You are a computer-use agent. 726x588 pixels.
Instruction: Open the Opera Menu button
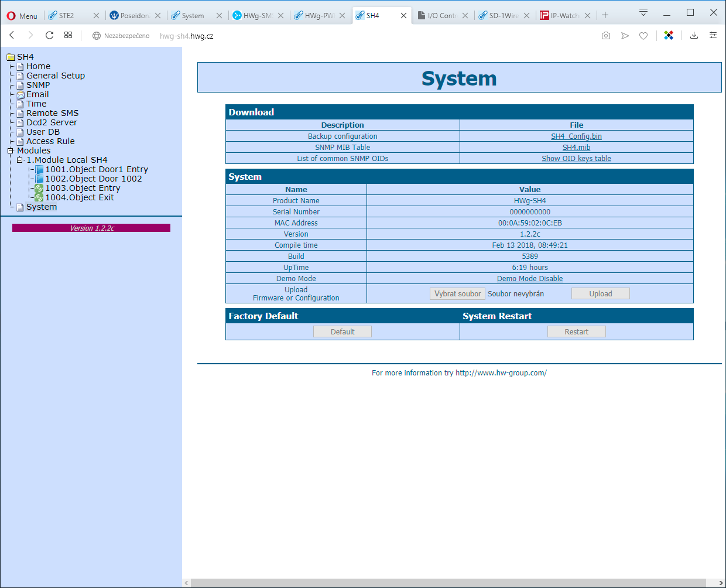(x=22, y=16)
